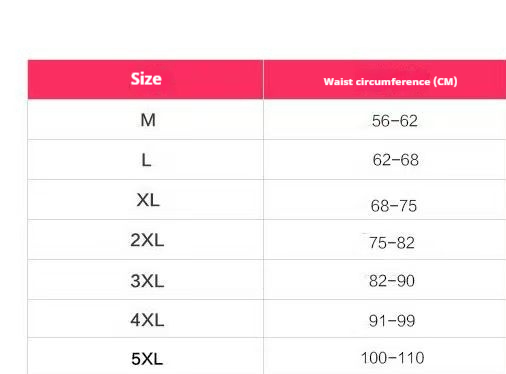Click the 62-68 waist value
The image size is (506, 374).
396,160
